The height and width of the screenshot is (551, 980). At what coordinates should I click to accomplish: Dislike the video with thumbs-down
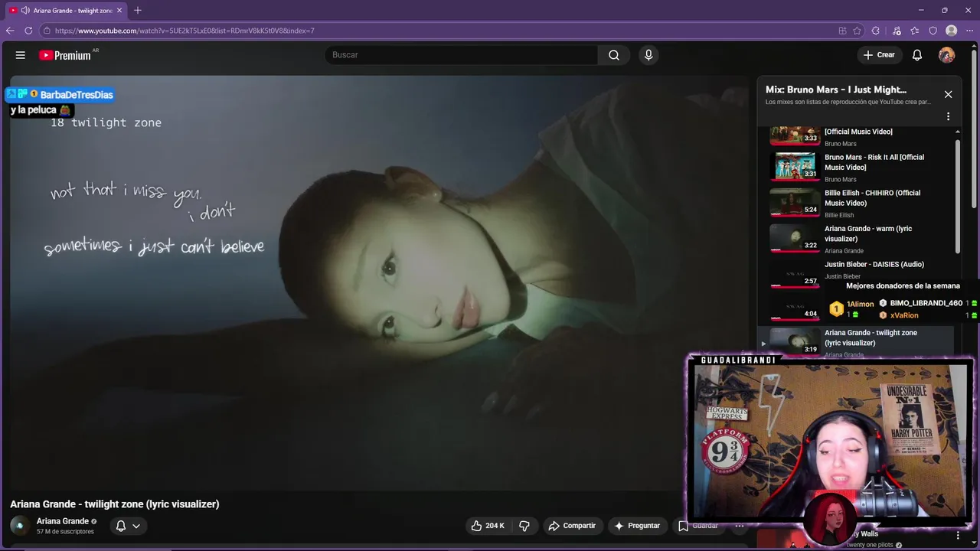[524, 526]
